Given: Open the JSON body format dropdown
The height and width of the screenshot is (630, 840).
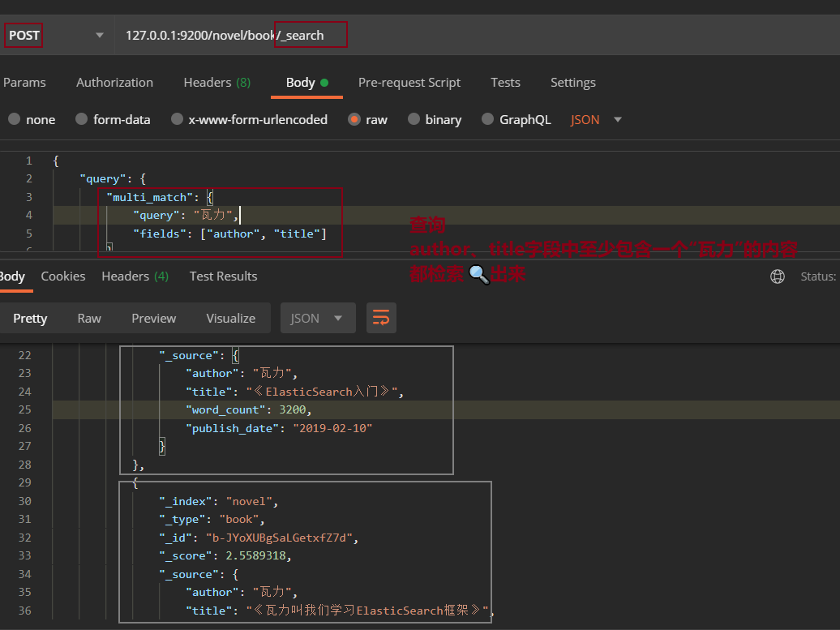Looking at the screenshot, I should tap(596, 119).
